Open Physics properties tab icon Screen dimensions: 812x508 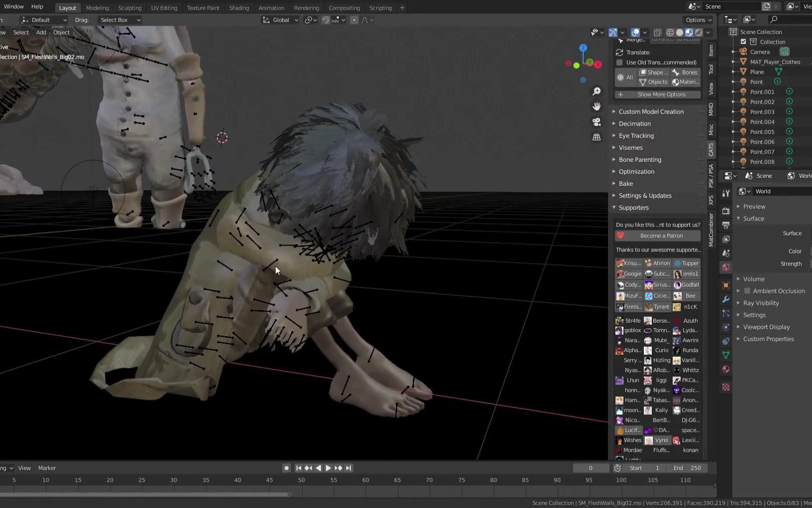[726, 327]
